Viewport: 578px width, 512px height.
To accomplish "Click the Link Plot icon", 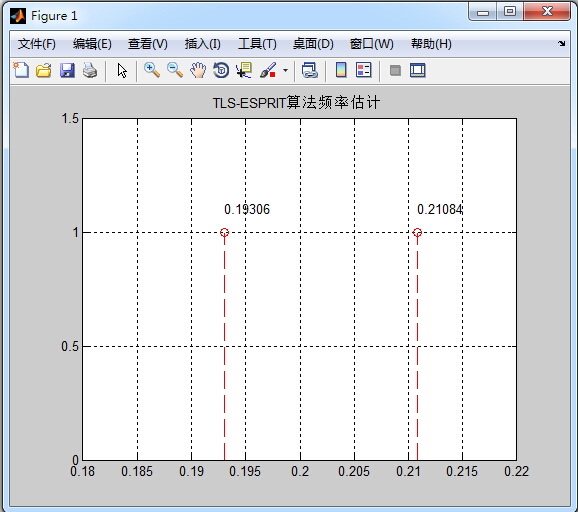I will [x=309, y=70].
